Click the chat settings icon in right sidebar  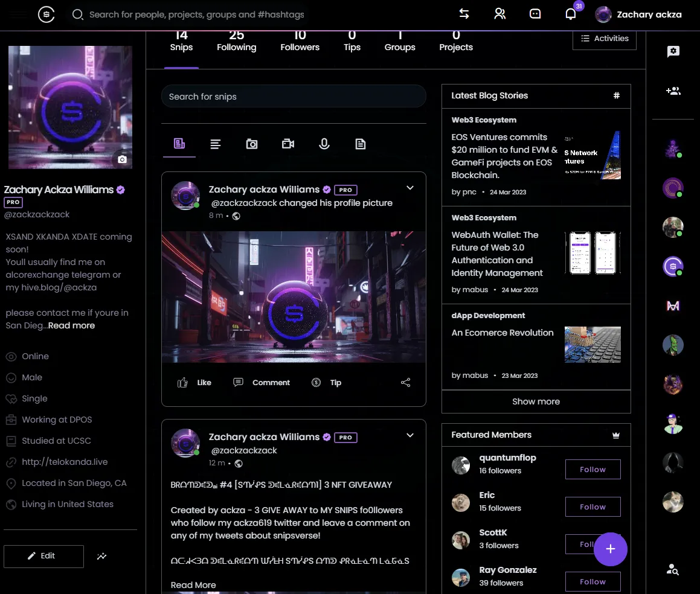click(x=673, y=51)
